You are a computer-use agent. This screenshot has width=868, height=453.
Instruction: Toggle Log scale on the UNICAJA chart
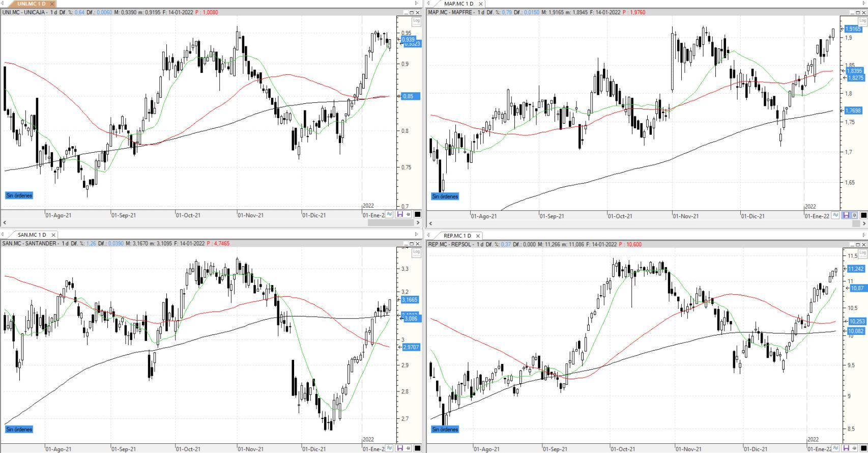tap(416, 21)
